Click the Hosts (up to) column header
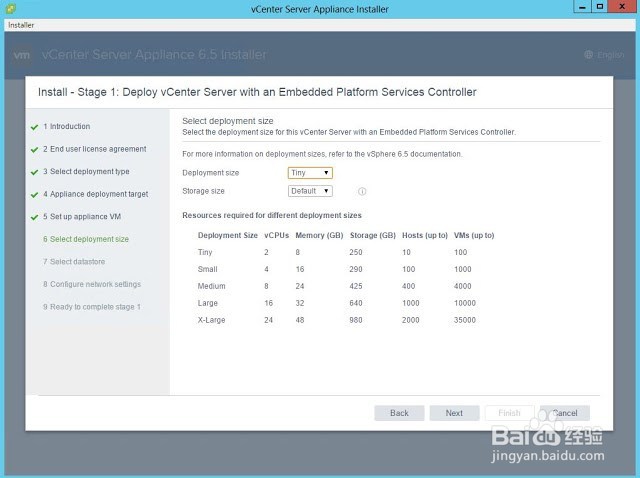The width and height of the screenshot is (640, 478). 425,235
